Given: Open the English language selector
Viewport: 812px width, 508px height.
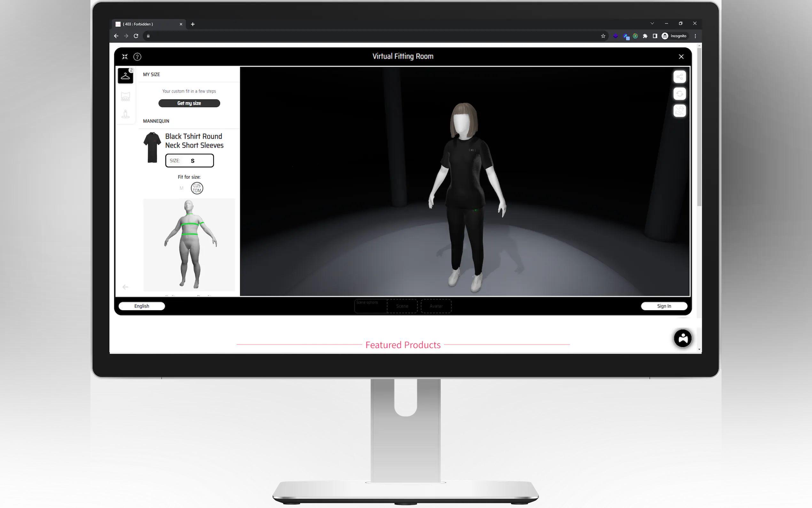Looking at the screenshot, I should click(142, 306).
